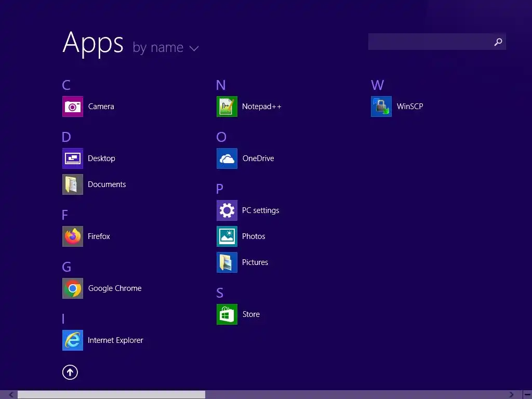Click the 'Desktop' label
The width and height of the screenshot is (532, 399).
[x=101, y=158]
